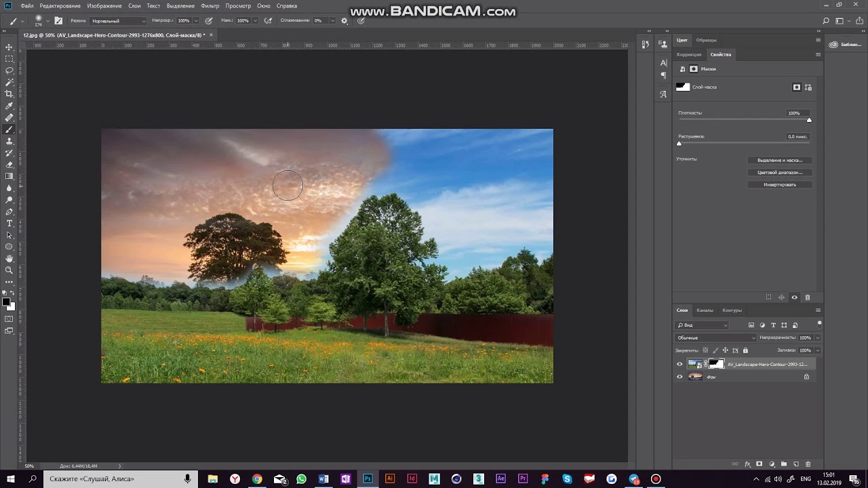868x488 pixels.
Task: Delete layer with Layers panel trash icon
Action: click(x=808, y=464)
